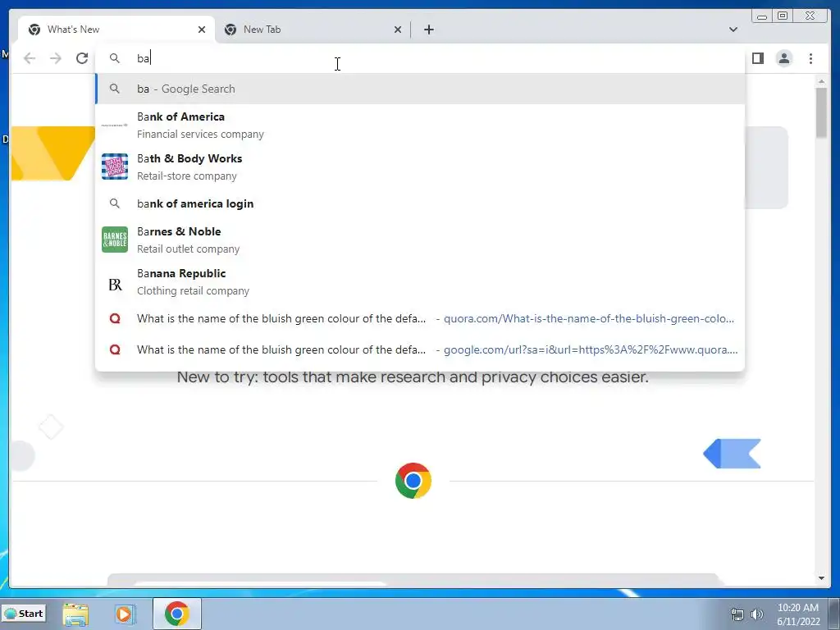Click Quora icon of quora.com suggestion
Viewport: 840px width, 630px height.
pos(115,319)
